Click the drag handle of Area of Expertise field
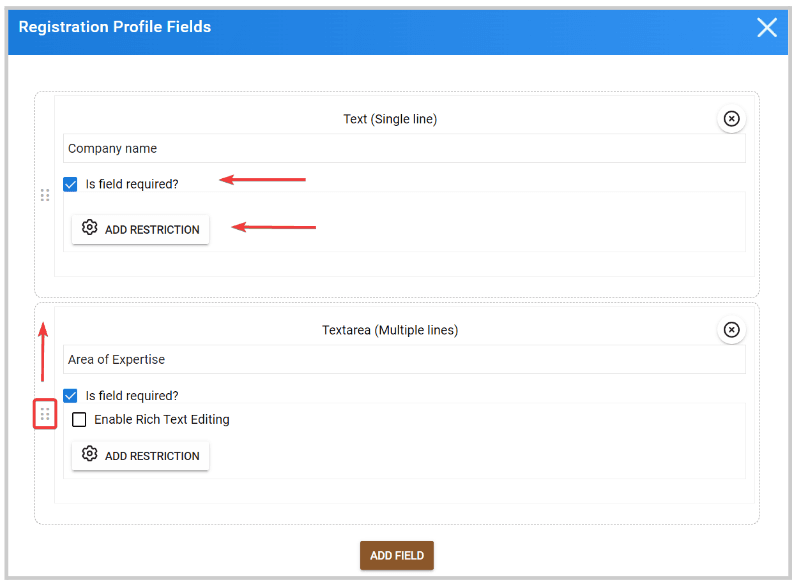 click(x=45, y=414)
